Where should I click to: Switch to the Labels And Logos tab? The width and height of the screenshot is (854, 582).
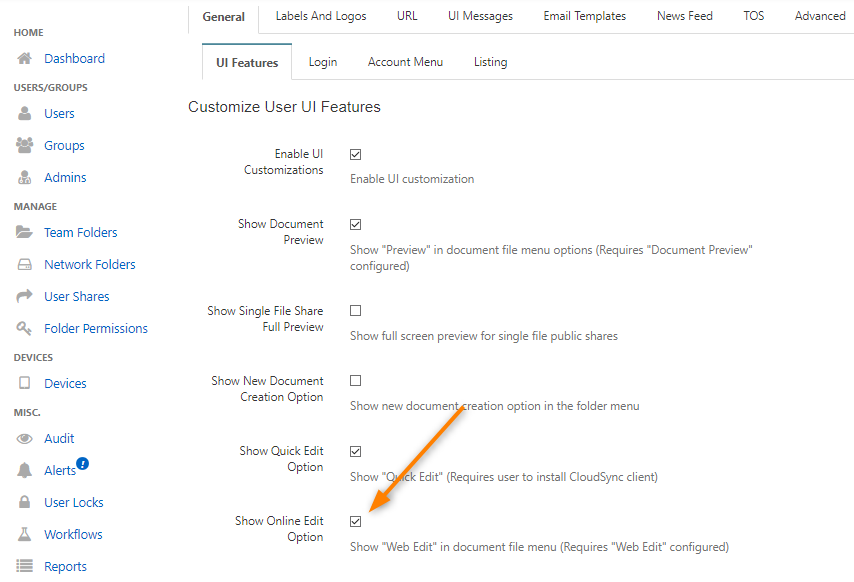click(x=321, y=16)
